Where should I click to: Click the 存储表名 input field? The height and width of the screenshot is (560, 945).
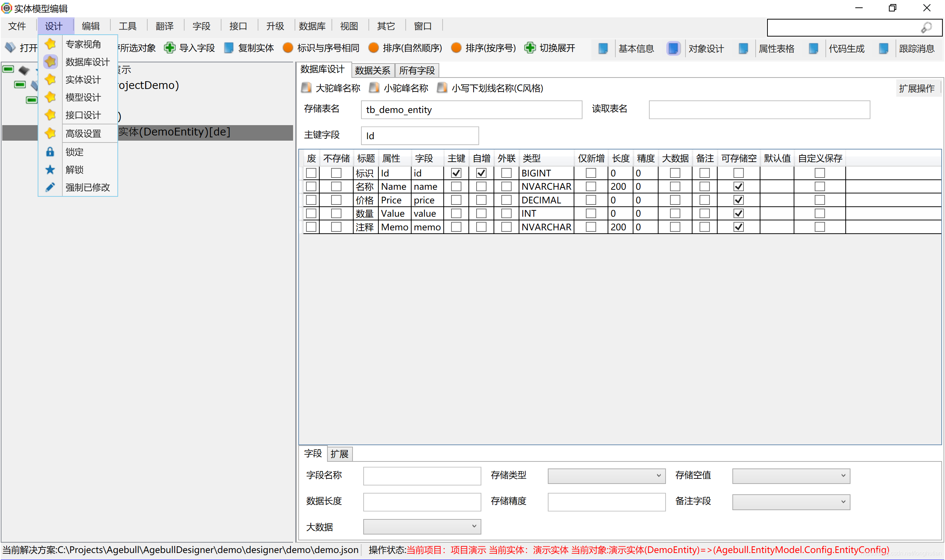pyautogui.click(x=471, y=109)
